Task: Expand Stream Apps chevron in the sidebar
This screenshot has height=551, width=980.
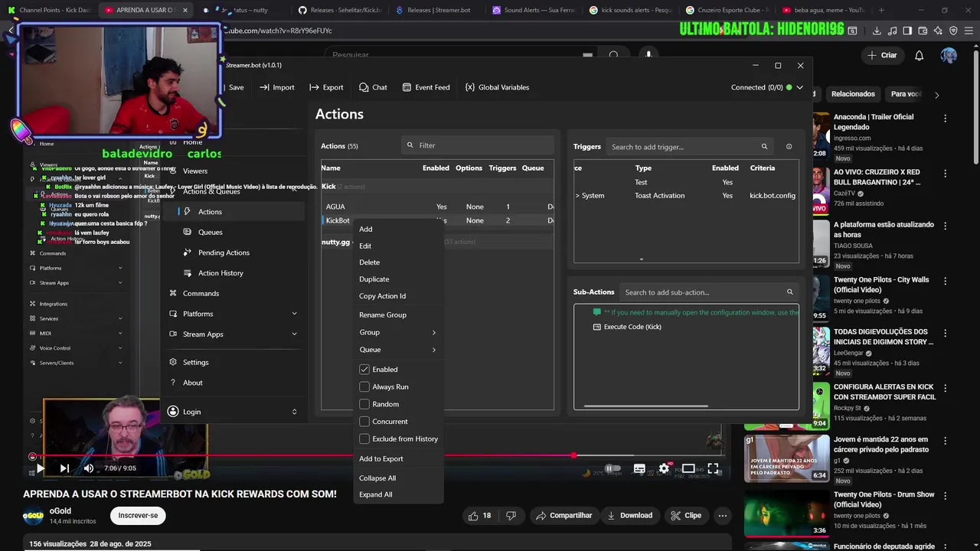Action: coord(294,334)
